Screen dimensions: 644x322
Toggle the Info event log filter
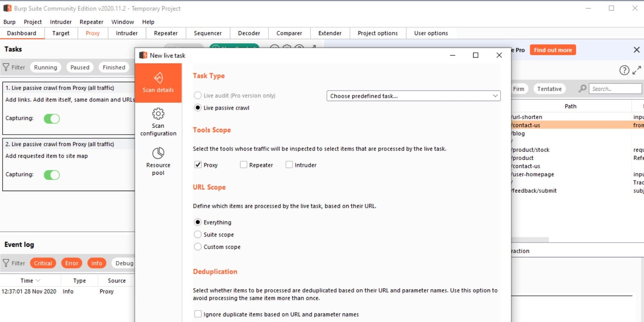97,263
